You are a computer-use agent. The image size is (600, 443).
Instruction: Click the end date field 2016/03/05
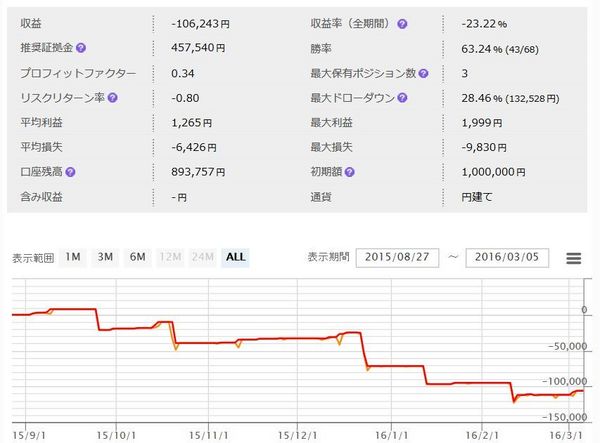507,257
